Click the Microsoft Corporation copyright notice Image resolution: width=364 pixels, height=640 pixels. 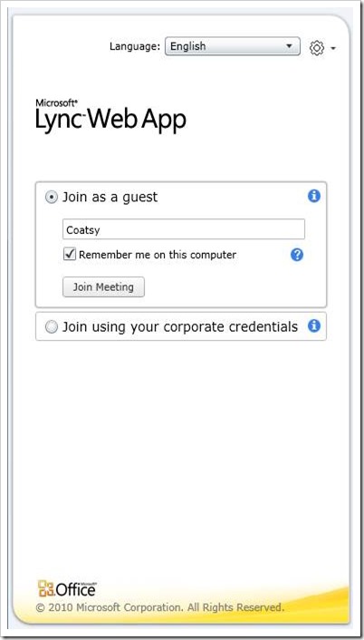tap(159, 607)
